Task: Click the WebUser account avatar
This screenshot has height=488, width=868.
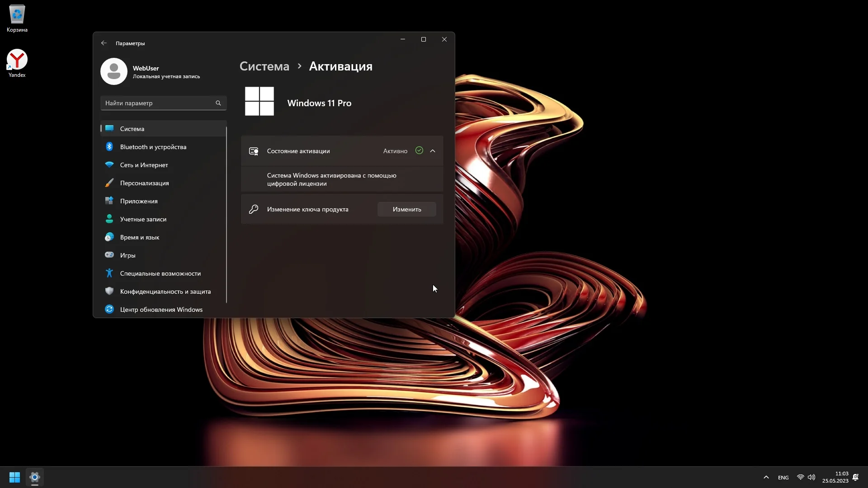Action: [x=114, y=71]
